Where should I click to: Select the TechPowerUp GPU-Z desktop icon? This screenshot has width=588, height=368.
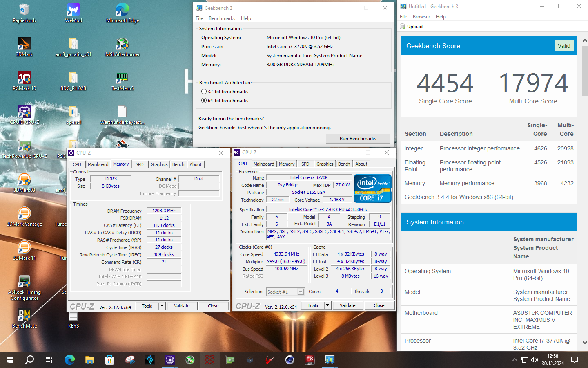(x=24, y=149)
